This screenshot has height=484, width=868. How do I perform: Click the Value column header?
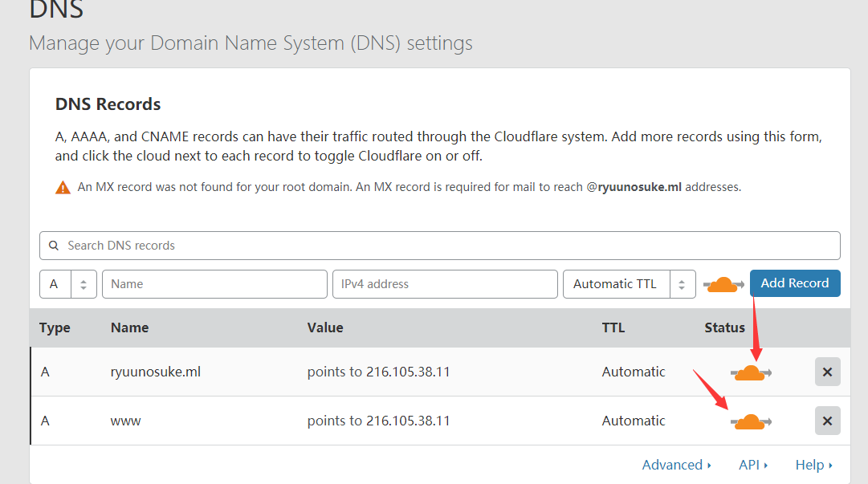pos(325,328)
